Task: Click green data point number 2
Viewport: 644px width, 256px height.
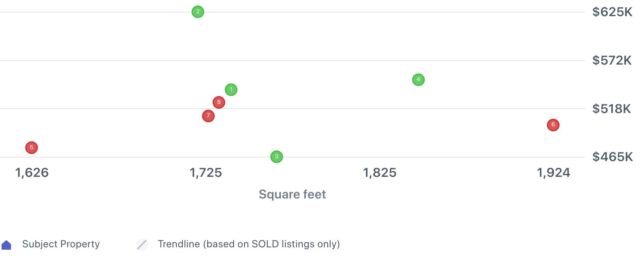Action: (198, 12)
